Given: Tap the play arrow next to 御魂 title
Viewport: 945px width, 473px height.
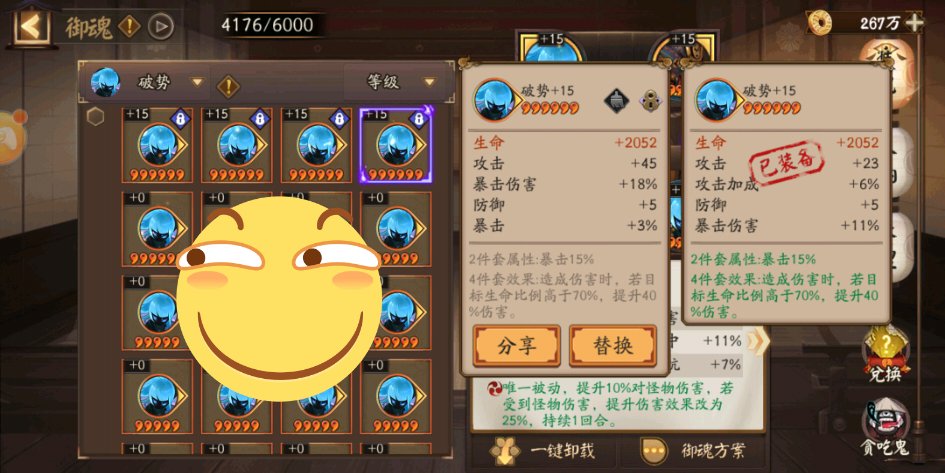Looking at the screenshot, I should point(161,27).
